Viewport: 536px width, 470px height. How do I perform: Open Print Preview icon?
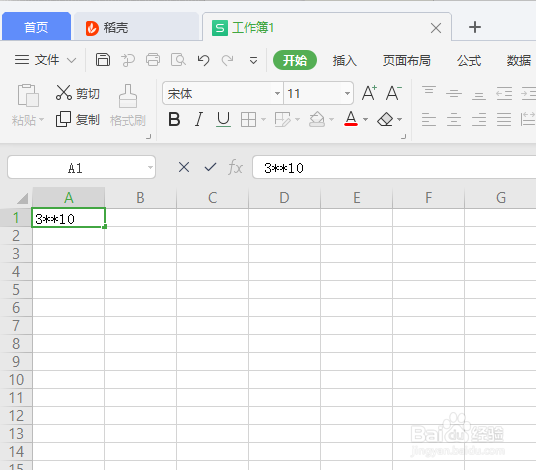coord(178,60)
